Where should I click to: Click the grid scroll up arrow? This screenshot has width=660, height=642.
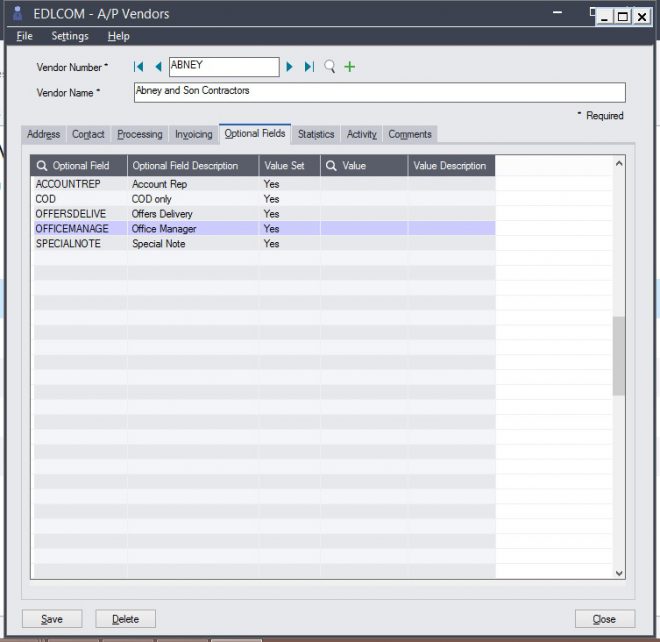tap(619, 163)
